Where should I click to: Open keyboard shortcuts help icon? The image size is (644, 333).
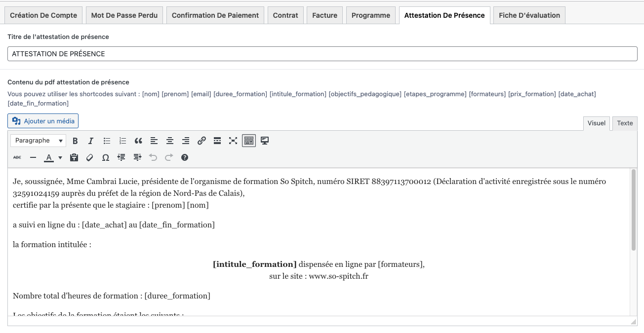(x=185, y=158)
